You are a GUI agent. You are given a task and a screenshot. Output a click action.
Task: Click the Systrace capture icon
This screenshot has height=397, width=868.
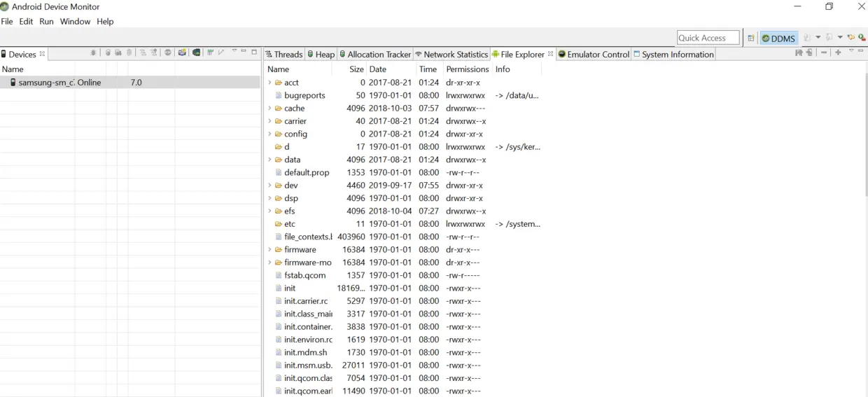[x=210, y=53]
